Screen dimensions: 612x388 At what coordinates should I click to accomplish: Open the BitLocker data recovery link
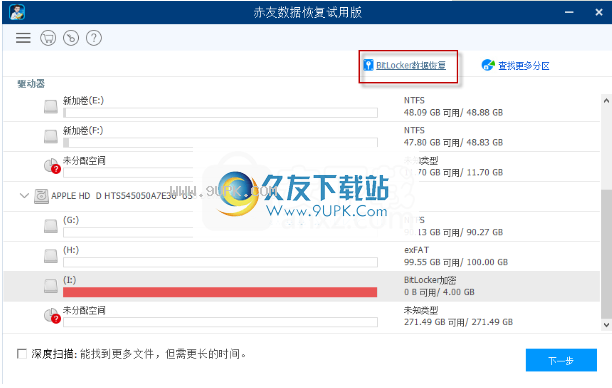(411, 65)
